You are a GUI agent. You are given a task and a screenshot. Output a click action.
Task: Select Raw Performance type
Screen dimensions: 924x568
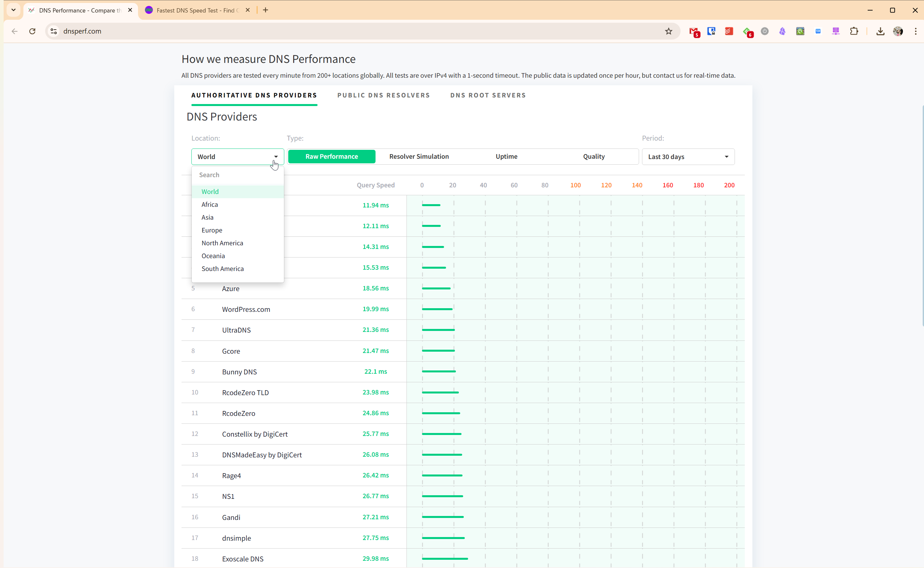(x=331, y=156)
